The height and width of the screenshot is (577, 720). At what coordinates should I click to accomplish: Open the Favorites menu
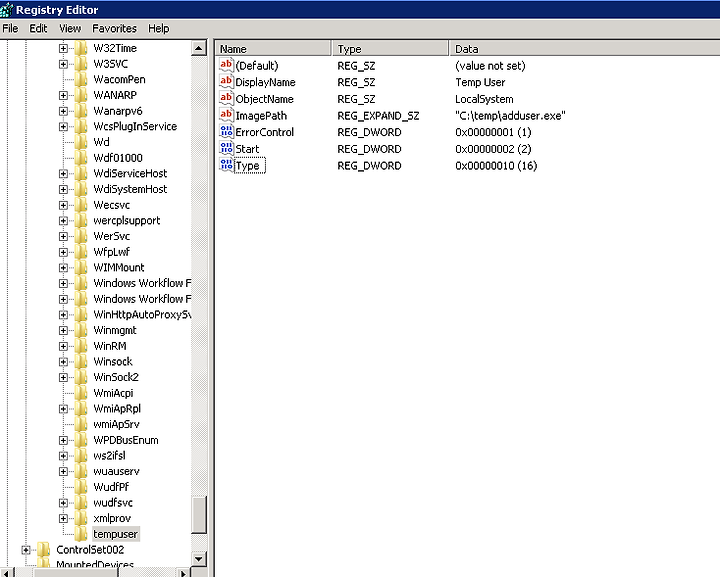(x=114, y=28)
